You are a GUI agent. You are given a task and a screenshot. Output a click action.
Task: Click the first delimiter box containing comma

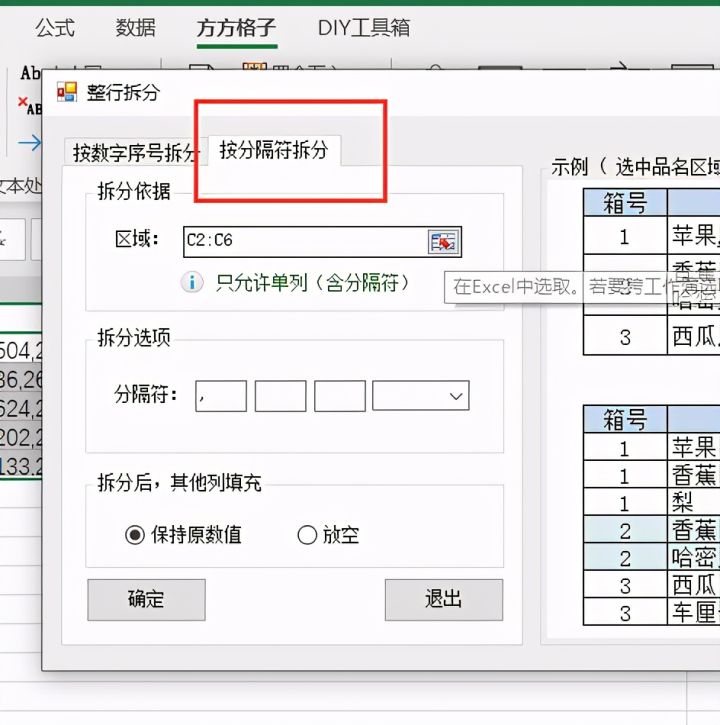click(221, 396)
